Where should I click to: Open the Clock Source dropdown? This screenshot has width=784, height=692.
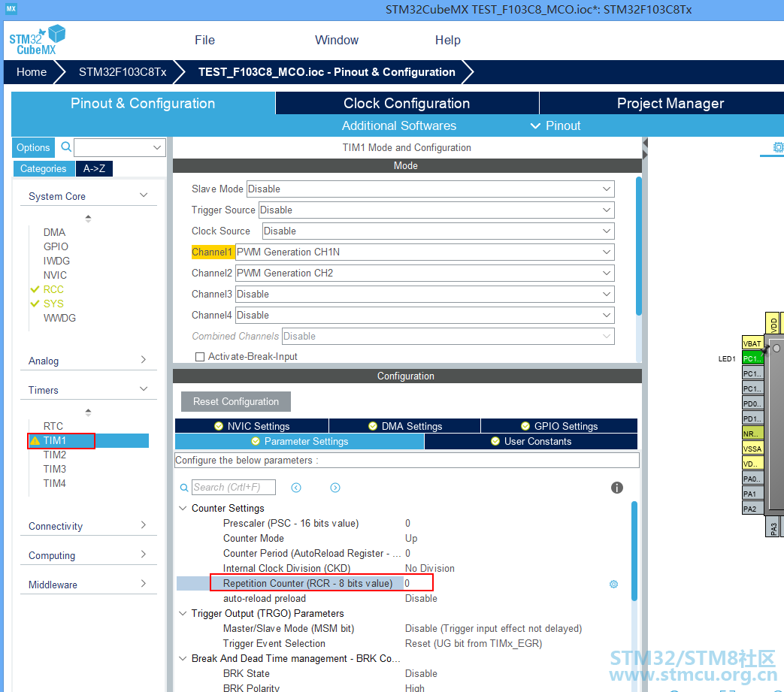pyautogui.click(x=438, y=231)
